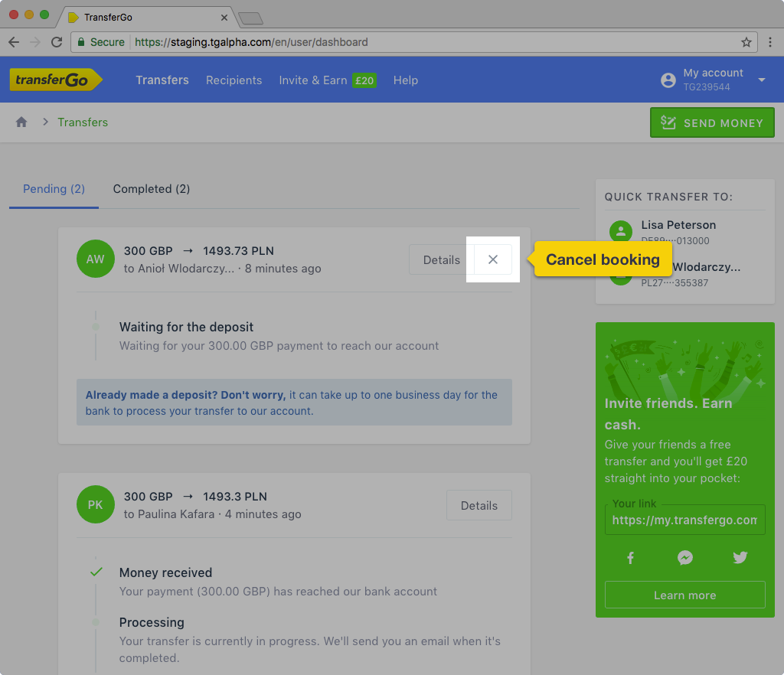The height and width of the screenshot is (675, 784).
Task: Click the green Secure padlock indicator
Action: pos(100,42)
